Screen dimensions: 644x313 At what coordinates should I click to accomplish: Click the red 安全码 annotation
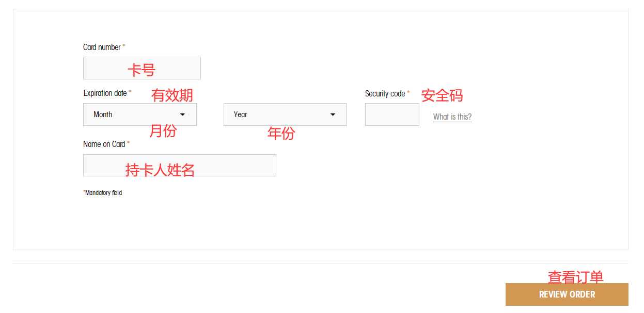[442, 95]
